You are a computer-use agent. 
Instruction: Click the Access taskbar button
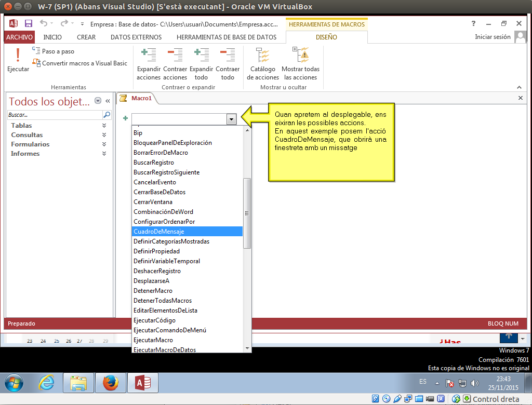[143, 383]
